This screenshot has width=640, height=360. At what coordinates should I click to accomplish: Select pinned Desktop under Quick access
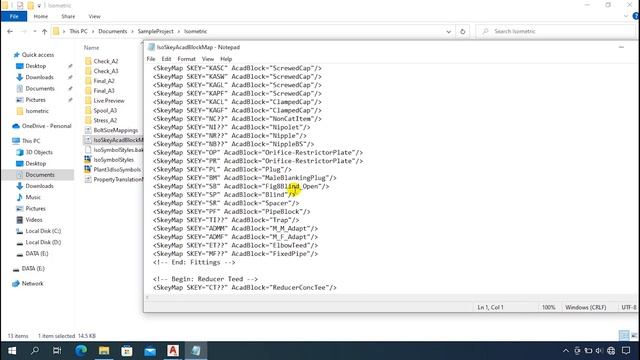point(36,66)
